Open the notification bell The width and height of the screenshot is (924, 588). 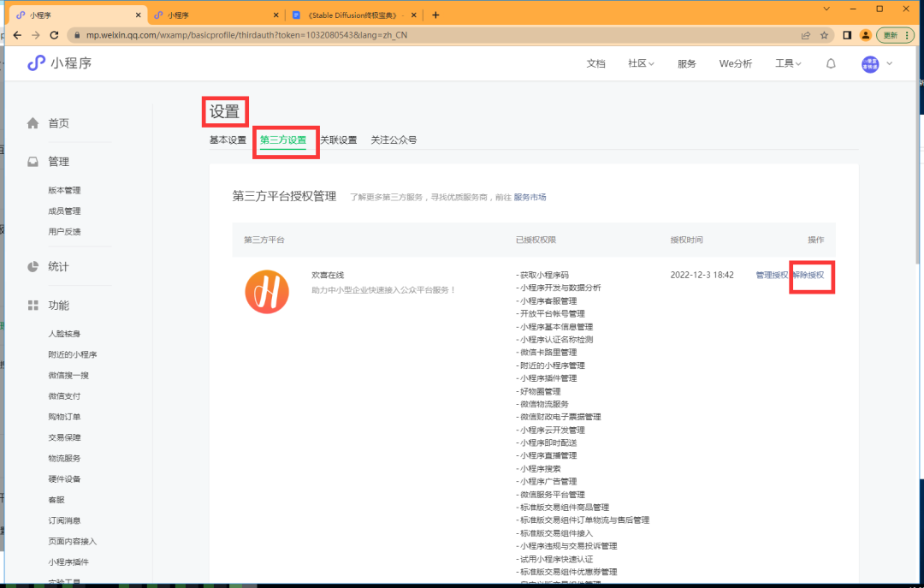tap(830, 62)
